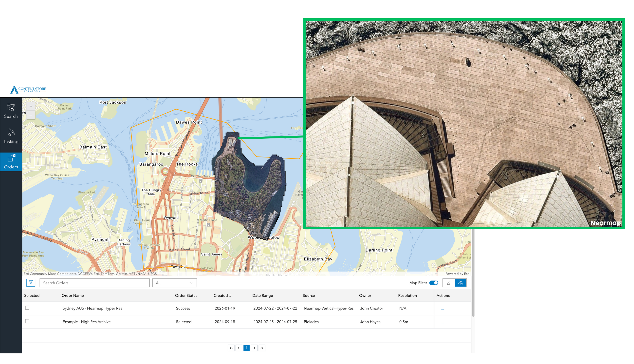634x364 pixels.
Task: Click the Search Orders input field
Action: (95, 283)
